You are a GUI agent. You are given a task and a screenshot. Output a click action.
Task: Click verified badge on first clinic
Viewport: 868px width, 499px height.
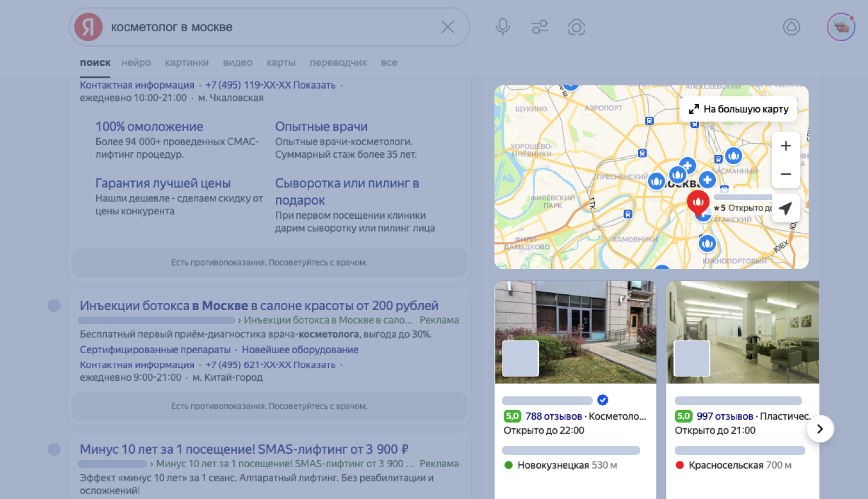pos(603,400)
